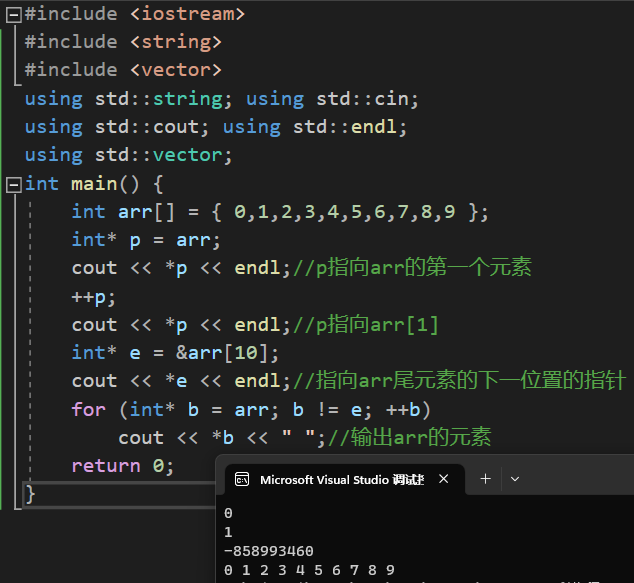Click the comment "//输出arr的元素"
Image resolution: width=634 pixels, height=583 pixels.
pyautogui.click(x=410, y=438)
